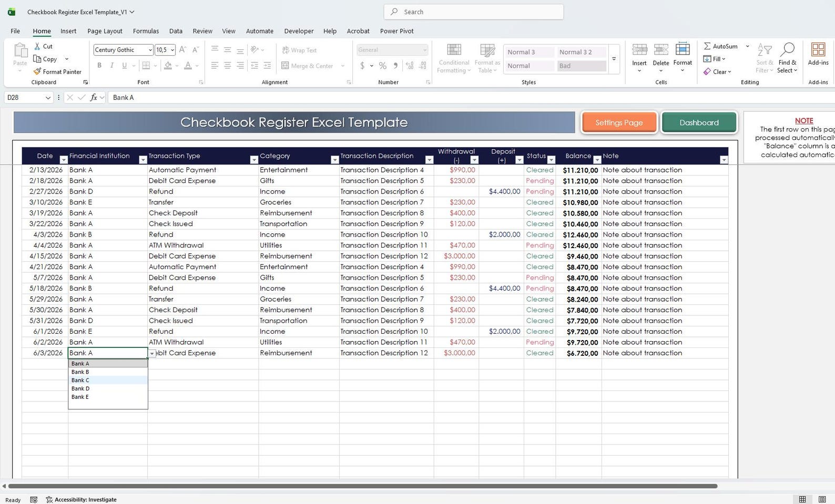
Task: Open the Century Gothic font name dropdown
Action: point(150,50)
